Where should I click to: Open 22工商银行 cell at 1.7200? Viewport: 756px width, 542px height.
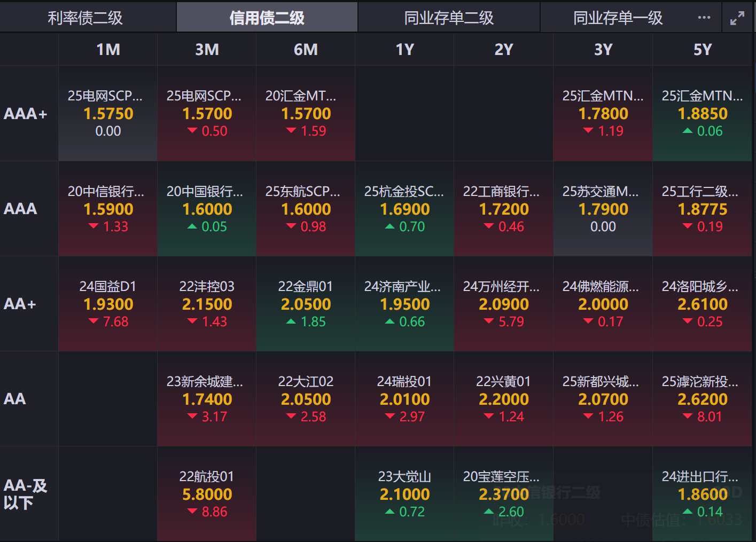[503, 209]
